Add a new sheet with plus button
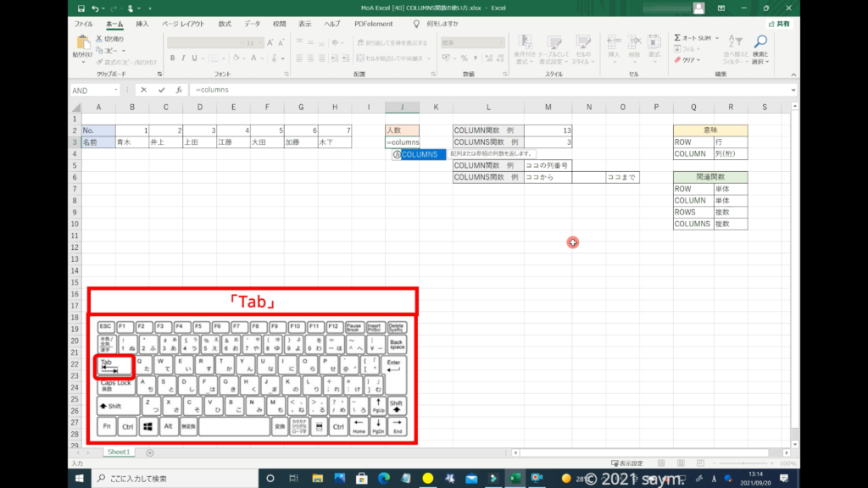The width and height of the screenshot is (868, 488). tap(150, 452)
